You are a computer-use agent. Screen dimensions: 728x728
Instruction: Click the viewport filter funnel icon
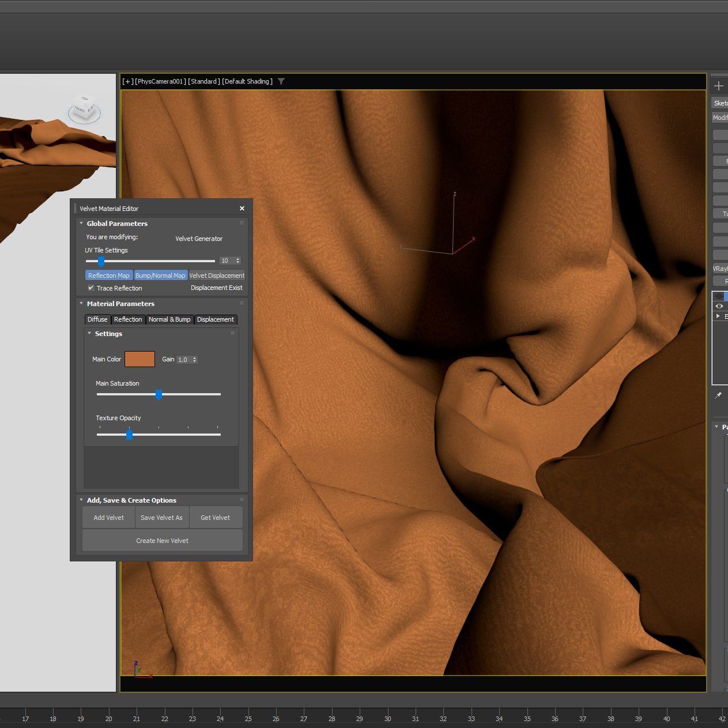[x=281, y=81]
